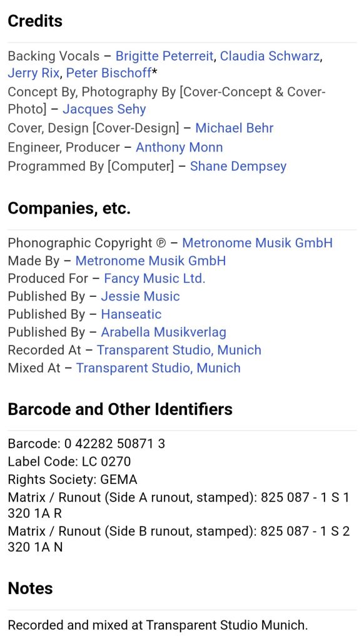Open Claudia Schwarz artist link
Screen dimensions: 364x641
click(270, 56)
